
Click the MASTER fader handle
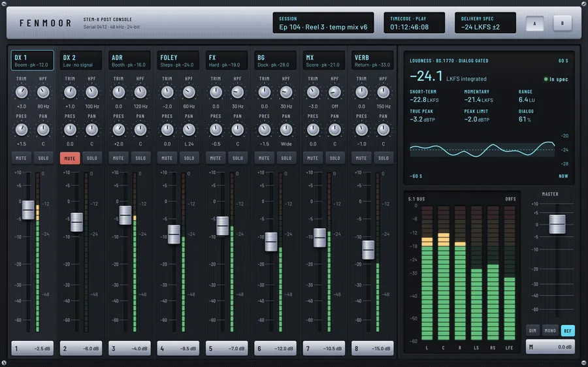click(x=557, y=224)
